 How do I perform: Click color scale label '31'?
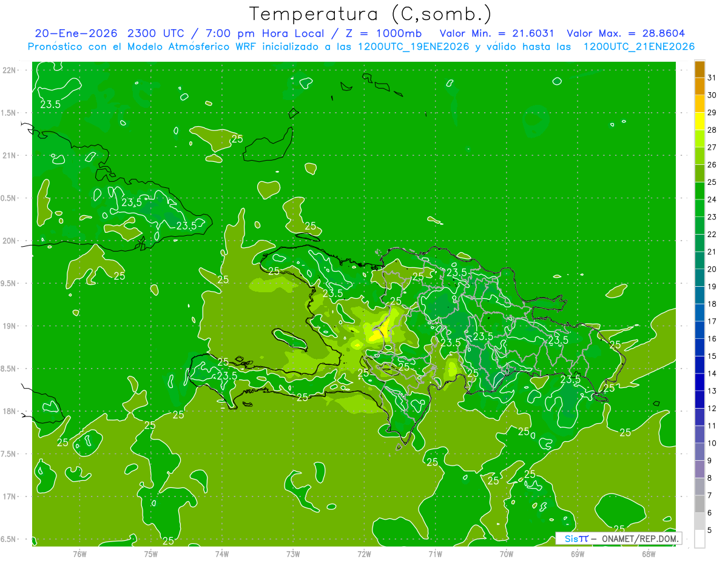coord(712,78)
